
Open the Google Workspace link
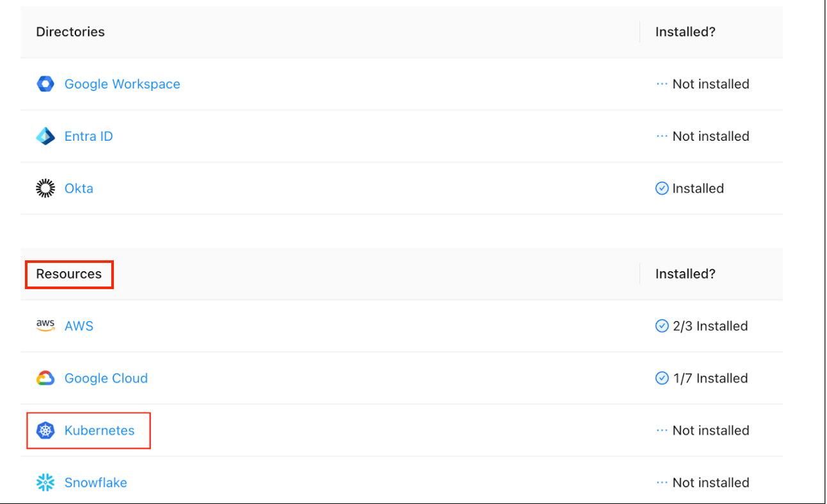tap(122, 84)
